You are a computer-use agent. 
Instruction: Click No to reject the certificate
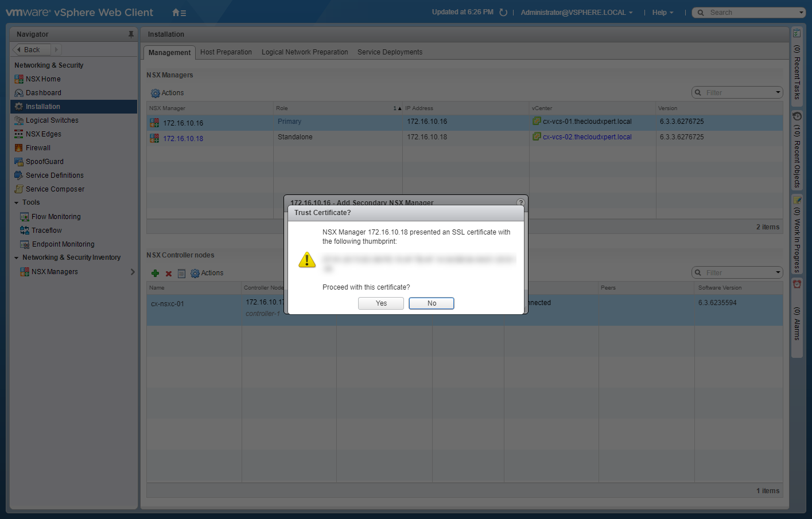(431, 303)
